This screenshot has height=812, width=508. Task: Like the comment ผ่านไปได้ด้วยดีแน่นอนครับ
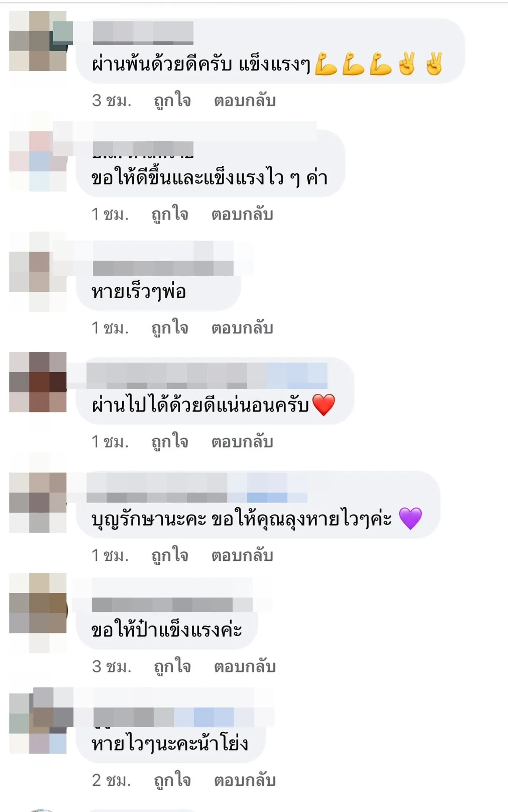[x=170, y=442]
